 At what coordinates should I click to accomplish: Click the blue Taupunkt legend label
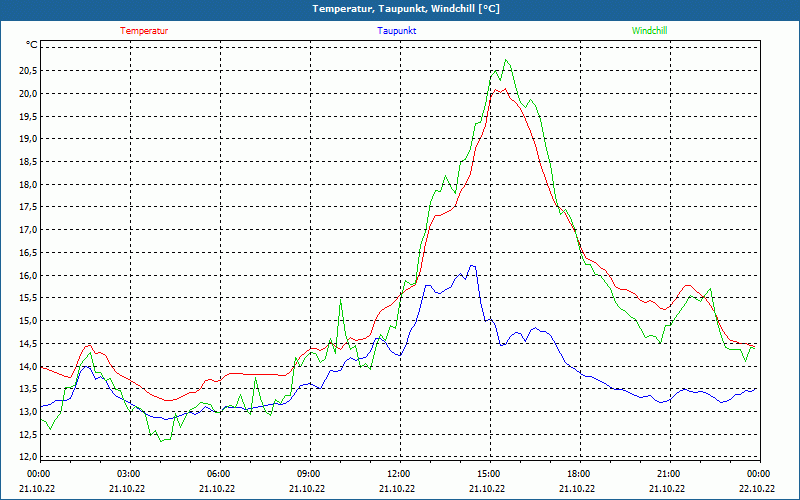pyautogui.click(x=397, y=30)
